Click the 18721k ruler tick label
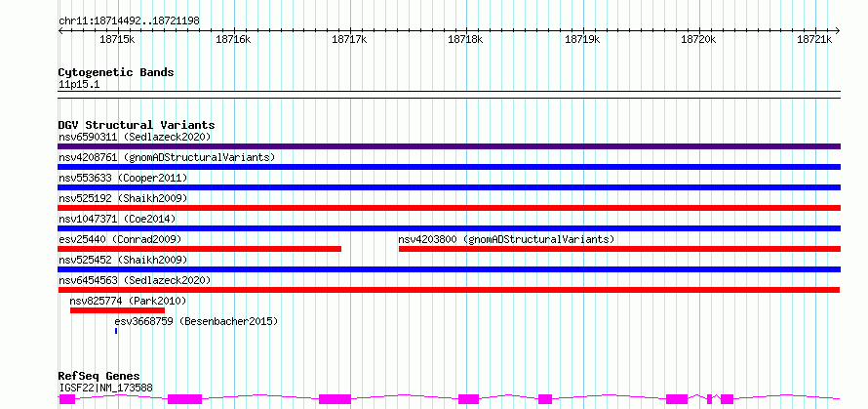This screenshot has width=868, height=409. pyautogui.click(x=815, y=39)
